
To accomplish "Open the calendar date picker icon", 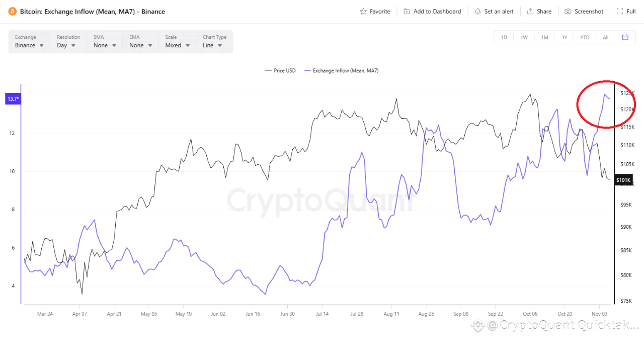I will 625,37.
